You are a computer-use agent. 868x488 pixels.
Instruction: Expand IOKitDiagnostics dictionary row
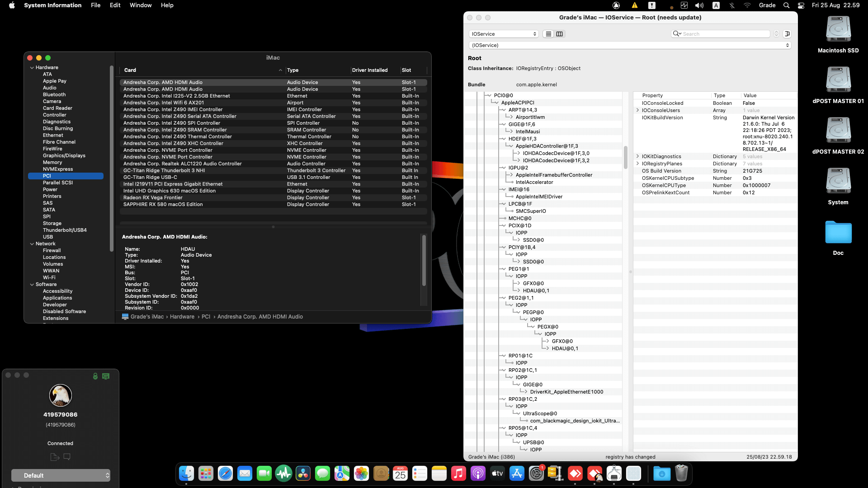point(637,156)
